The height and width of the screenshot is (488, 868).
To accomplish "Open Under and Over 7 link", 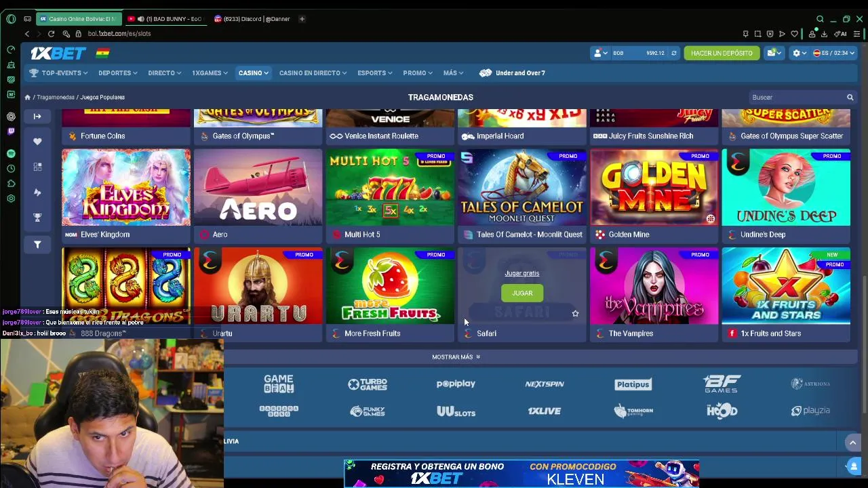I will coord(512,73).
